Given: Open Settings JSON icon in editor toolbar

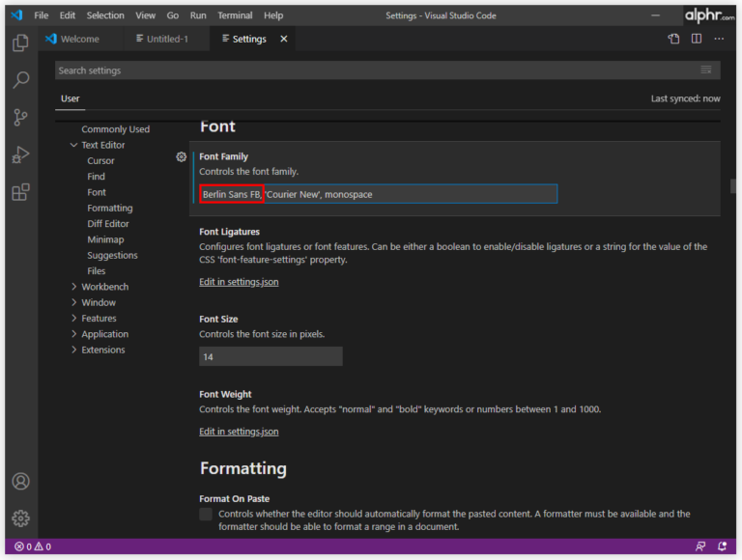Looking at the screenshot, I should pos(673,39).
